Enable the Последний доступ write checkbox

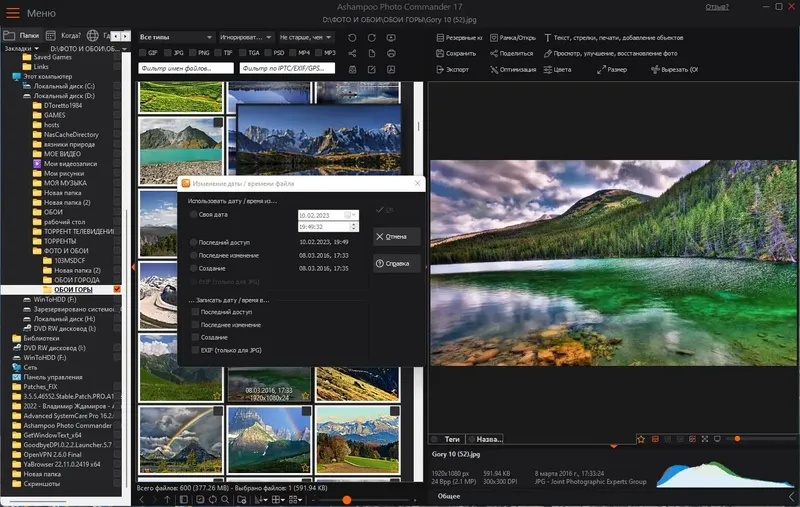click(195, 312)
